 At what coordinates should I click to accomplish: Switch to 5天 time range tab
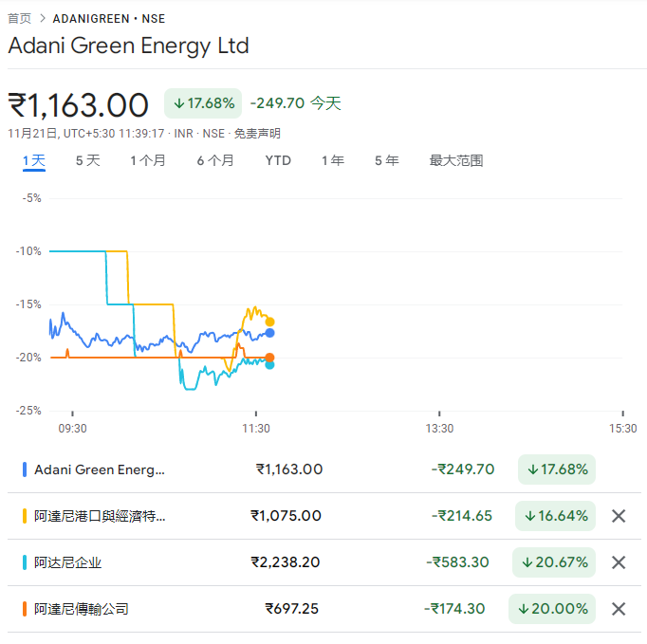[x=88, y=160]
